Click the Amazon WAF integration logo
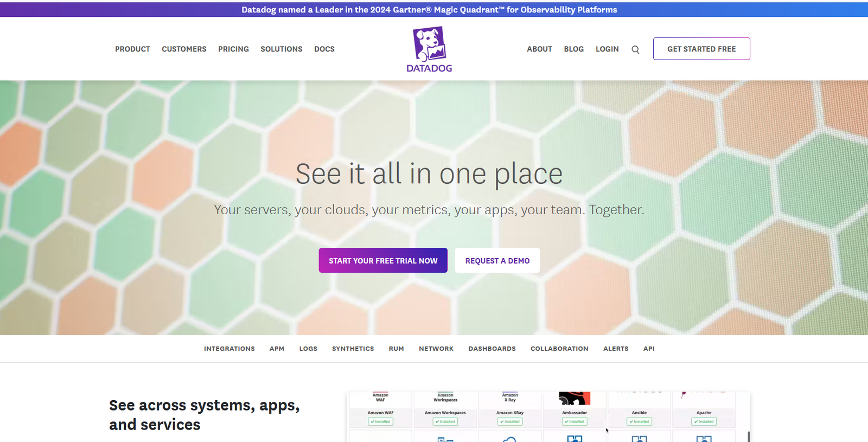 point(380,398)
